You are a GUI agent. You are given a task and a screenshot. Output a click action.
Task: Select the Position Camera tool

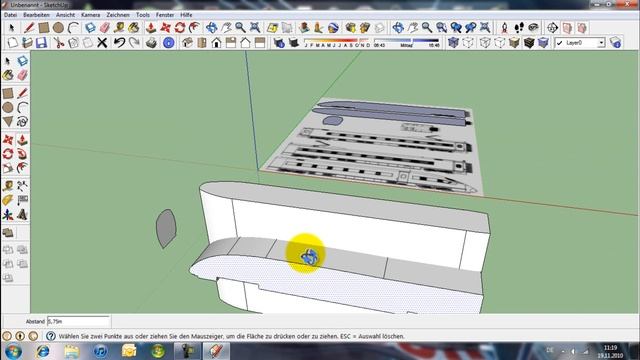click(504, 28)
